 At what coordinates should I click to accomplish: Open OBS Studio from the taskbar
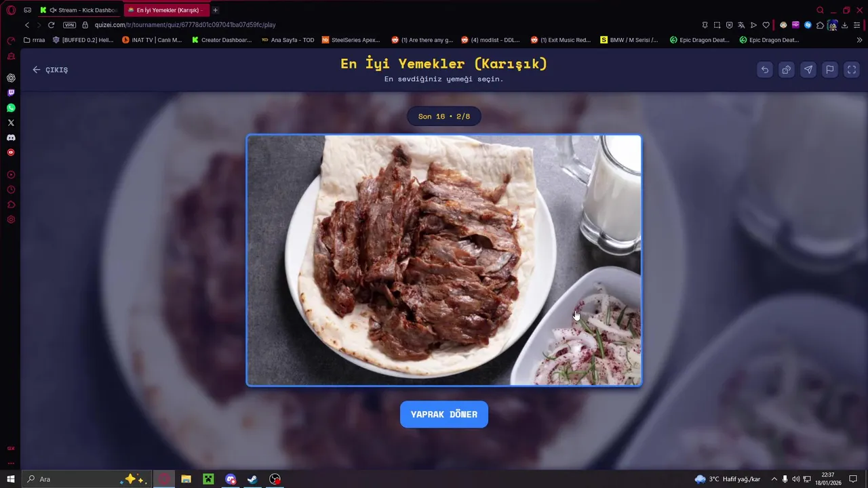point(275,479)
